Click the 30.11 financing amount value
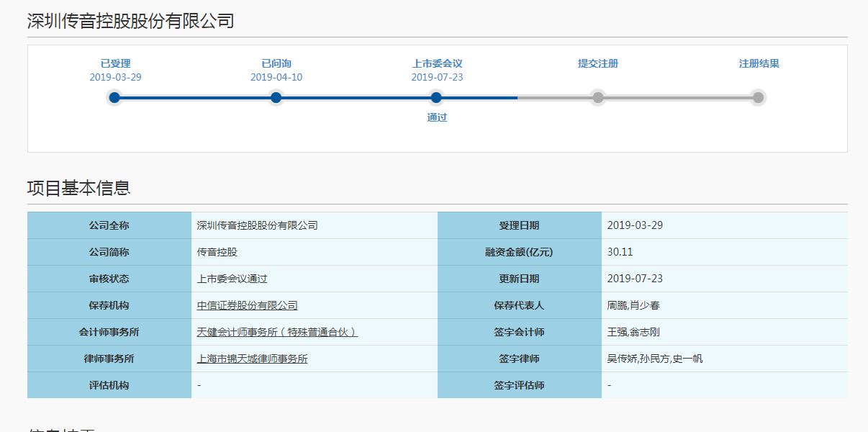Screen dimensions: 868x432 (x=620, y=252)
